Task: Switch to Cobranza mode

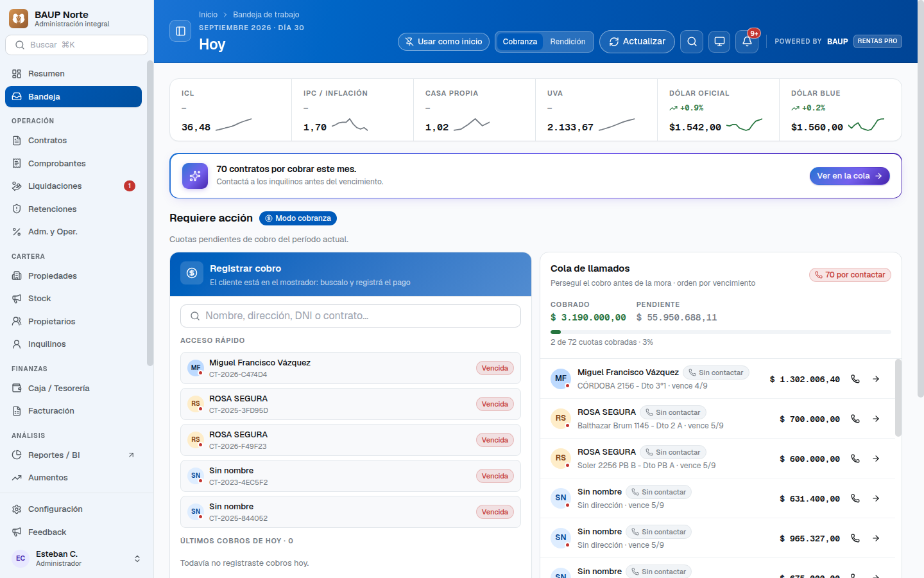Action: tap(520, 42)
